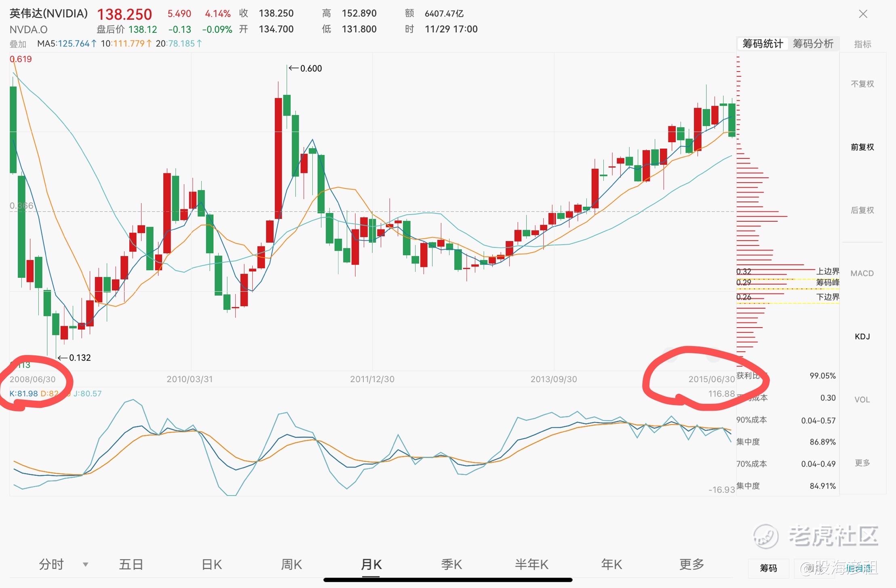Open the 指标 settings
Image resolution: width=896 pixels, height=588 pixels.
pyautogui.click(x=862, y=44)
